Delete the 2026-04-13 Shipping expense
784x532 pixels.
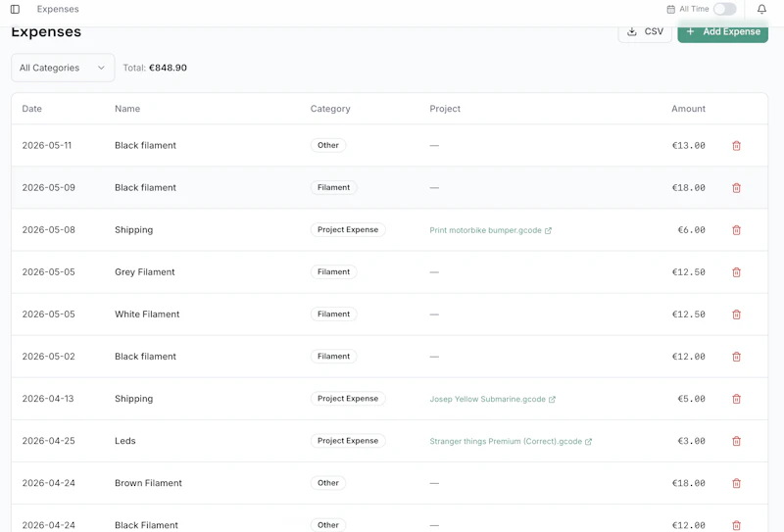click(x=736, y=399)
